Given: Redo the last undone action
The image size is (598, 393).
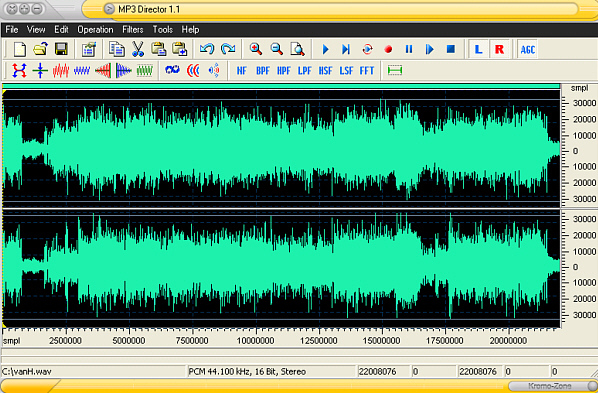Looking at the screenshot, I should click(x=228, y=49).
